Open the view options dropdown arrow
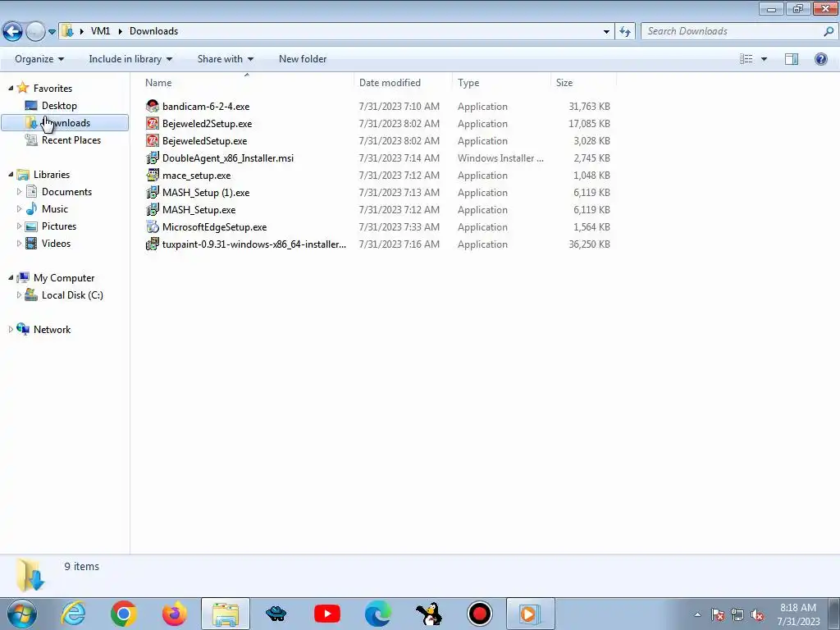 pyautogui.click(x=764, y=59)
